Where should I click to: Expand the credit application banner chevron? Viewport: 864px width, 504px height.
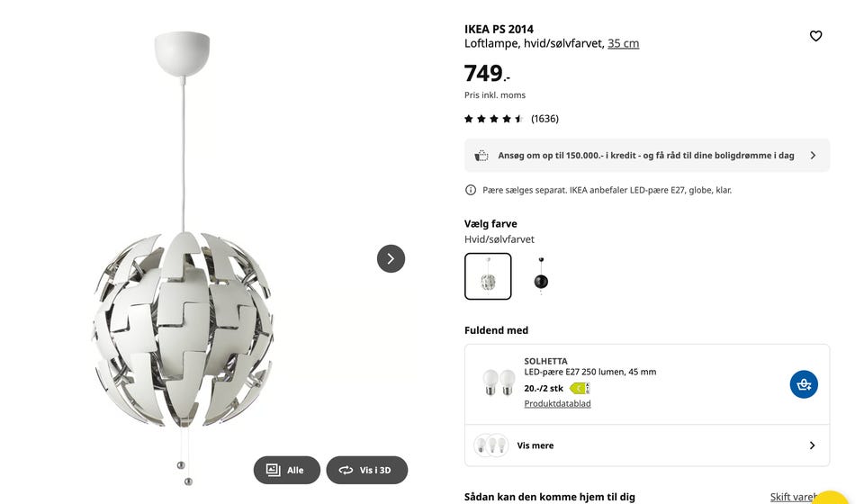(x=813, y=156)
